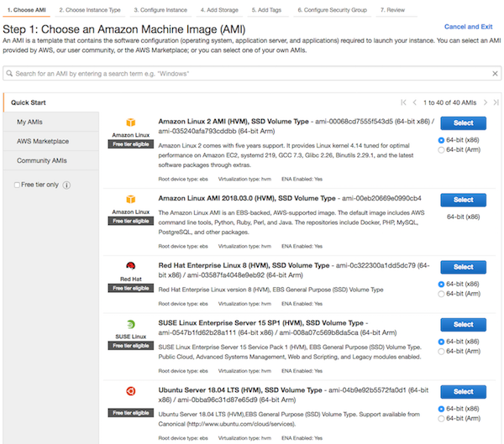
Task: Choose 64-bit (Arm) for SUSE Linux Enterprise Server
Action: pyautogui.click(x=441, y=351)
